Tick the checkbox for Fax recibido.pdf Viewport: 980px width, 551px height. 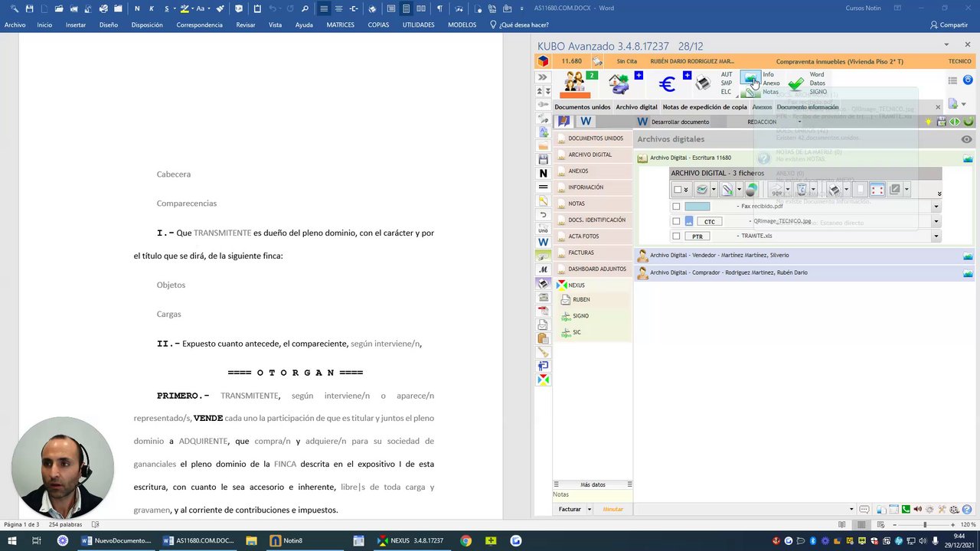(x=676, y=207)
